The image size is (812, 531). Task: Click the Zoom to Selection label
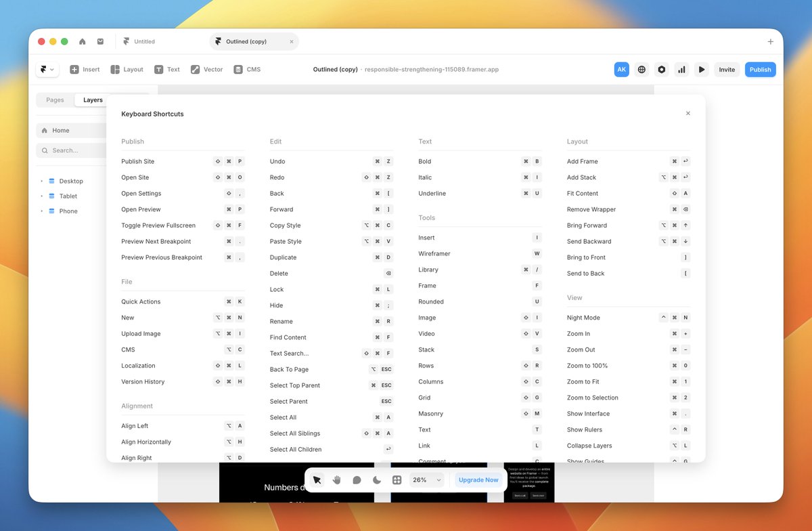click(x=593, y=398)
